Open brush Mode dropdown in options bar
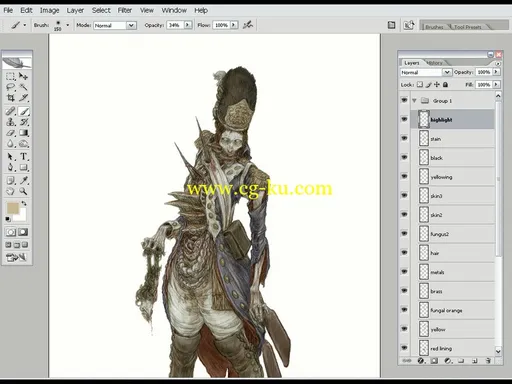The image size is (512, 384). 131,25
